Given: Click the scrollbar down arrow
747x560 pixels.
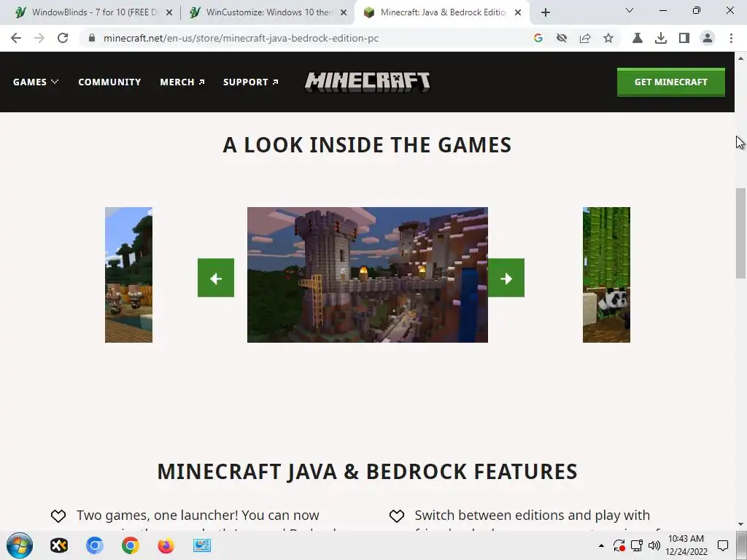Looking at the screenshot, I should point(740,524).
